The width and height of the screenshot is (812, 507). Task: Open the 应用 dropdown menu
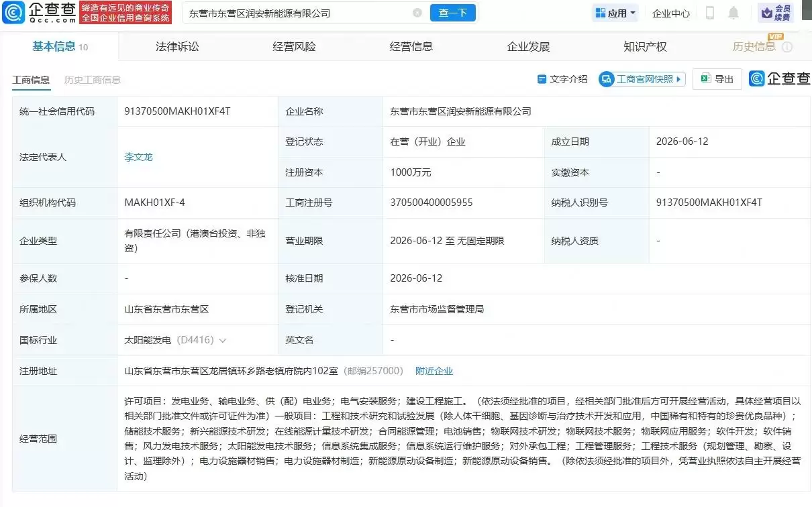(615, 13)
